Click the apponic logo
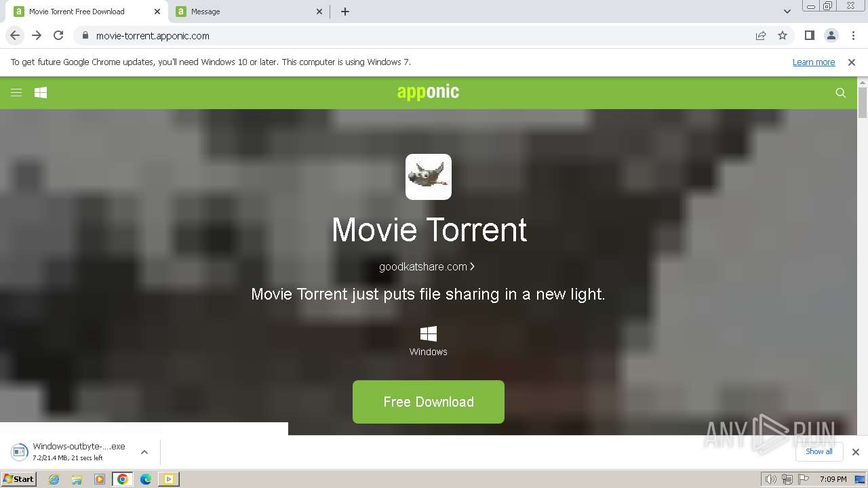Screen dimensions: 868x488 pyautogui.click(x=428, y=92)
